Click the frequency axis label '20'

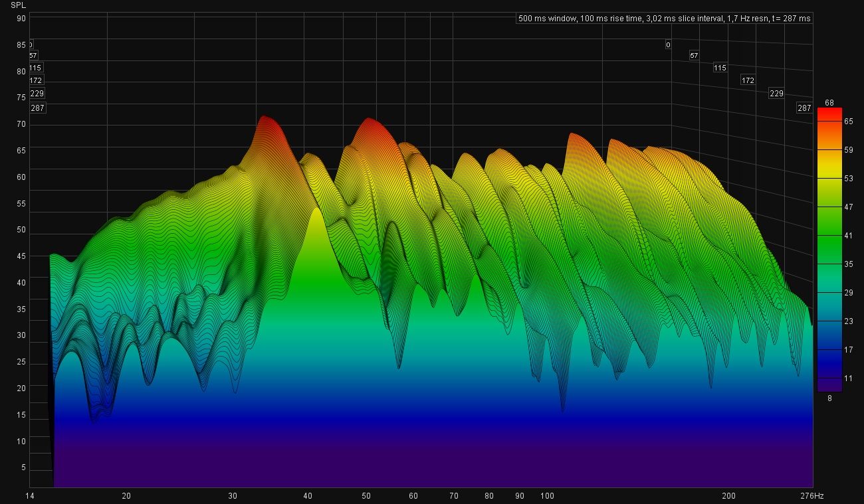click(126, 496)
